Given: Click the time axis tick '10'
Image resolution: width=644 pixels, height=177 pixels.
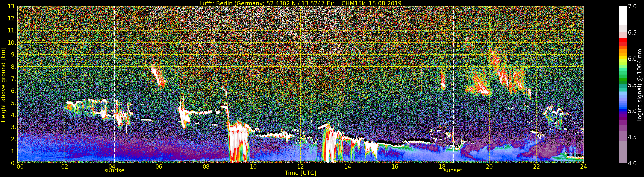Looking at the screenshot, I should 253,166.
